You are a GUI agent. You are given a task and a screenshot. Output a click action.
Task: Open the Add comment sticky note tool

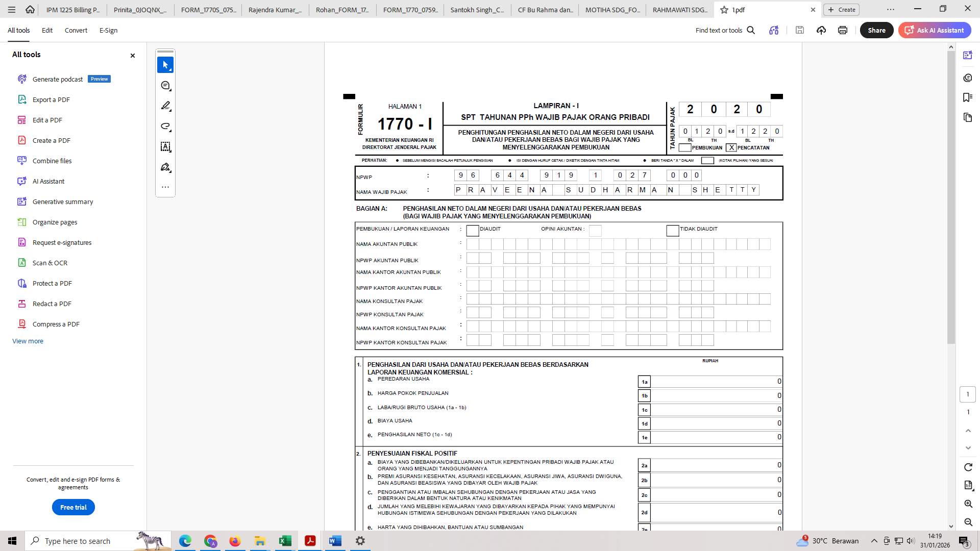[x=165, y=85]
